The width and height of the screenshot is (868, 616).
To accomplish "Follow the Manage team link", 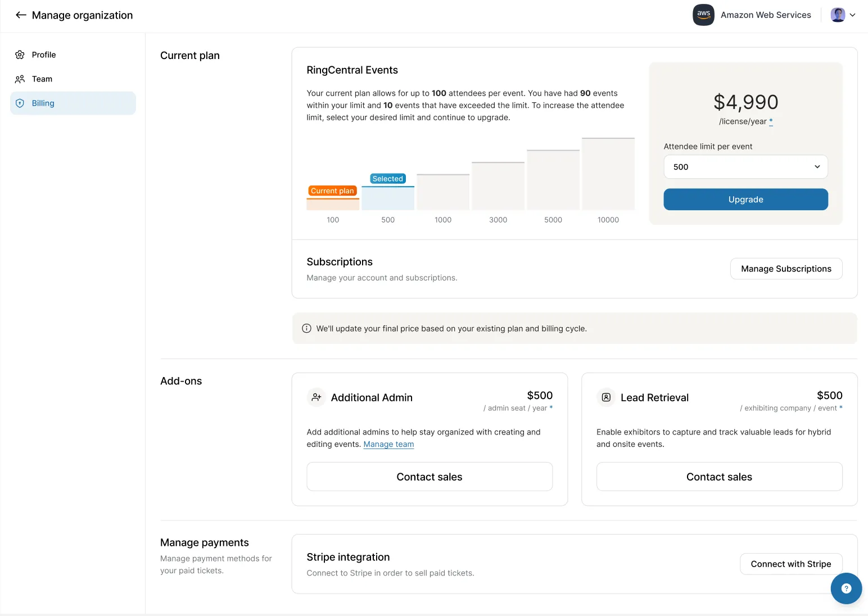I will [388, 445].
